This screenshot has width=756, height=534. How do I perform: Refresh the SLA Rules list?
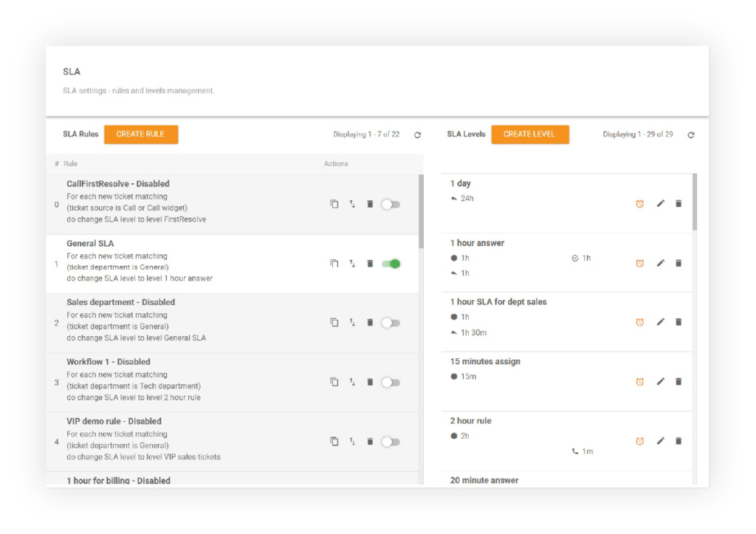(417, 135)
